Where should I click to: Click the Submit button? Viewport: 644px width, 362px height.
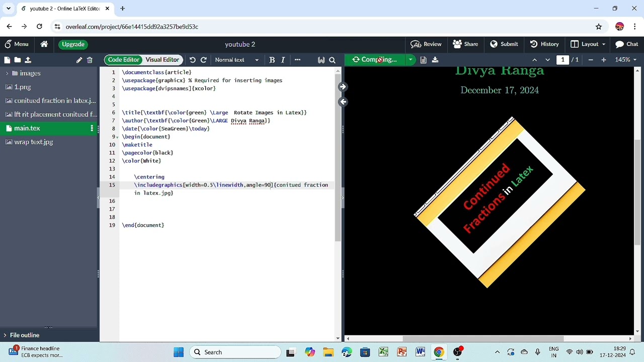(x=504, y=44)
